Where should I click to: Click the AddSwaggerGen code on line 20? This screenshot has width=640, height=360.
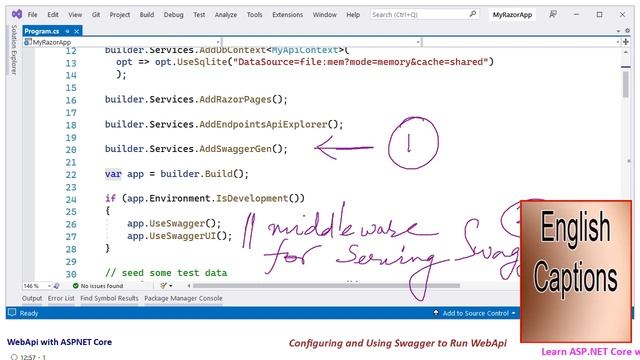point(236,149)
